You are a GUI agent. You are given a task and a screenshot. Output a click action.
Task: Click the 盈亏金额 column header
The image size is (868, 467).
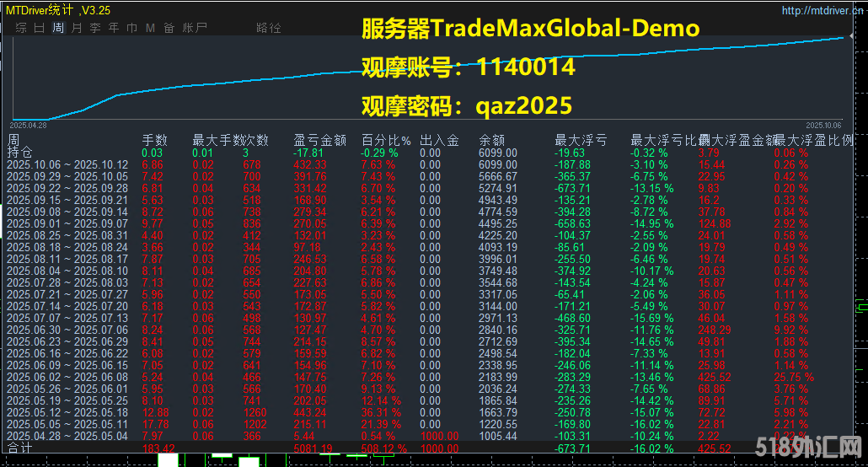coord(320,140)
